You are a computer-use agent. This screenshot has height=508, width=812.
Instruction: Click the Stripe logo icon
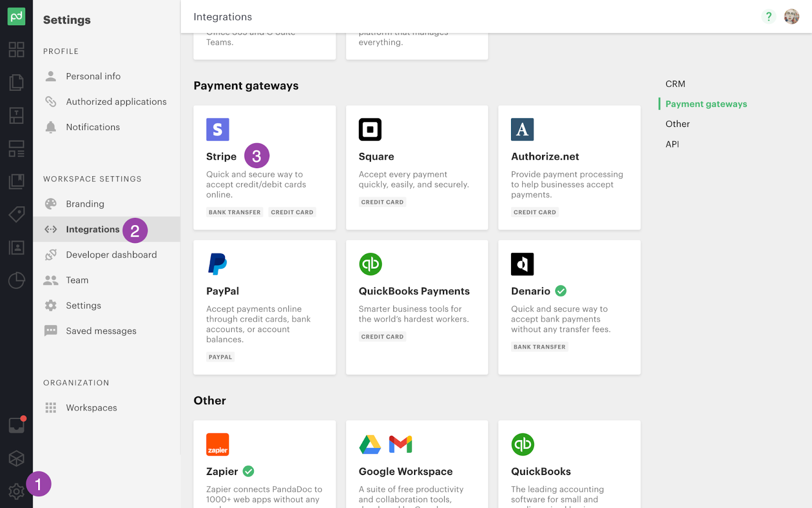point(218,130)
